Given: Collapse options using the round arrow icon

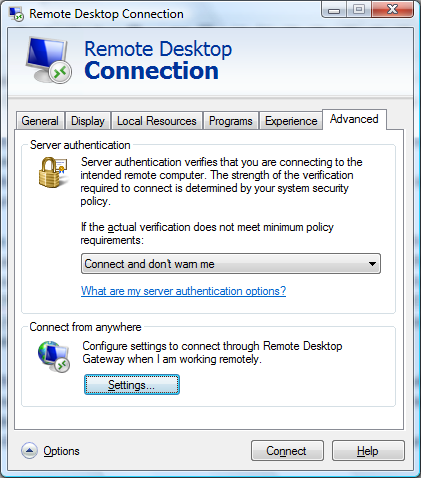Looking at the screenshot, I should tap(29, 451).
